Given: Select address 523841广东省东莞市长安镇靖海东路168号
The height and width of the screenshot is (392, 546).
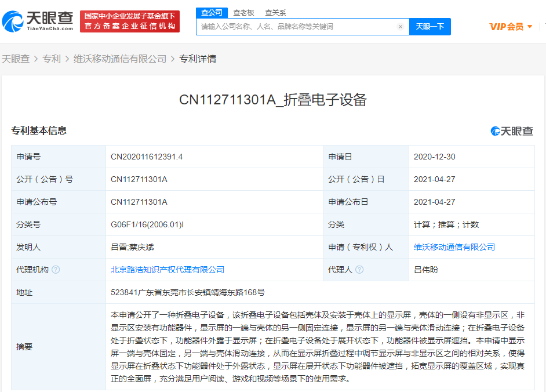Looking at the screenshot, I should 188,292.
